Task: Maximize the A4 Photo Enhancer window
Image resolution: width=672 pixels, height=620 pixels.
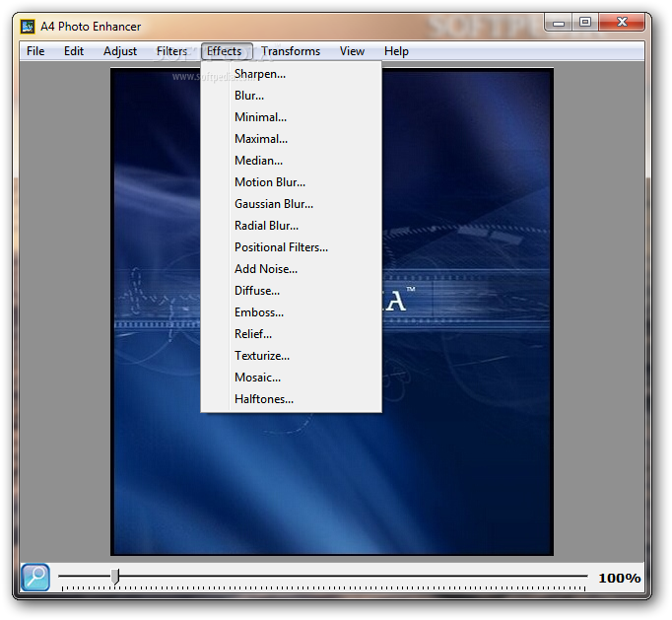Action: [x=585, y=23]
